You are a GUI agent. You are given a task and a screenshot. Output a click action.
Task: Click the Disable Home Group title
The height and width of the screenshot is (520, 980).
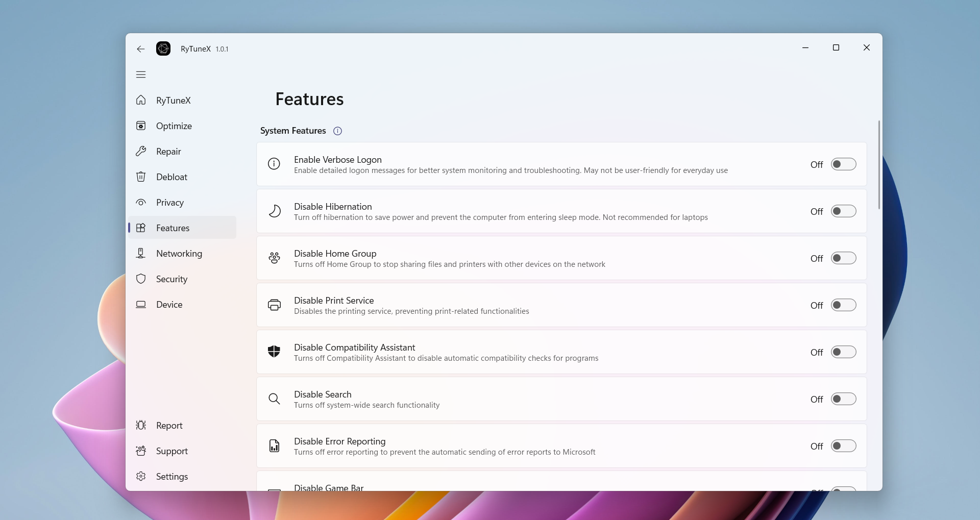[x=335, y=254]
